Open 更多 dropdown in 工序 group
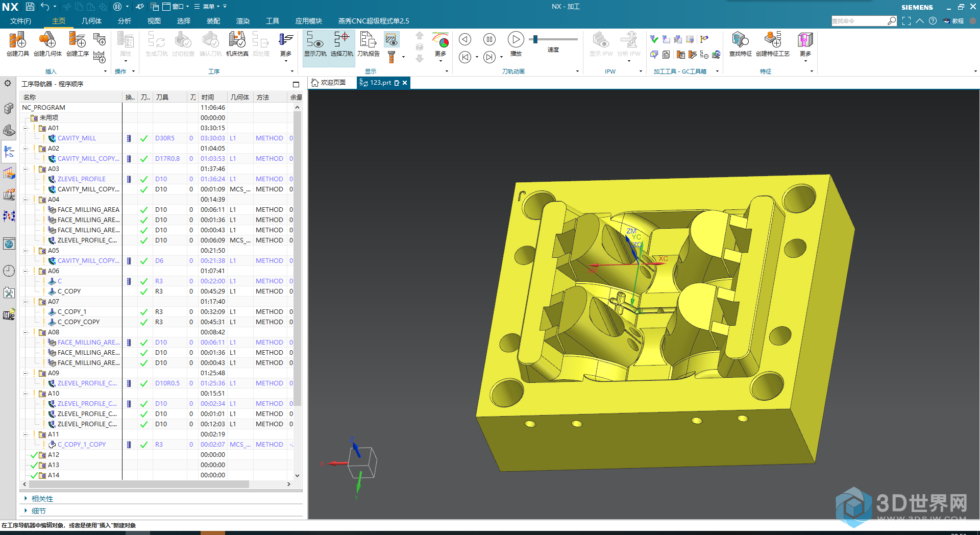 click(286, 46)
